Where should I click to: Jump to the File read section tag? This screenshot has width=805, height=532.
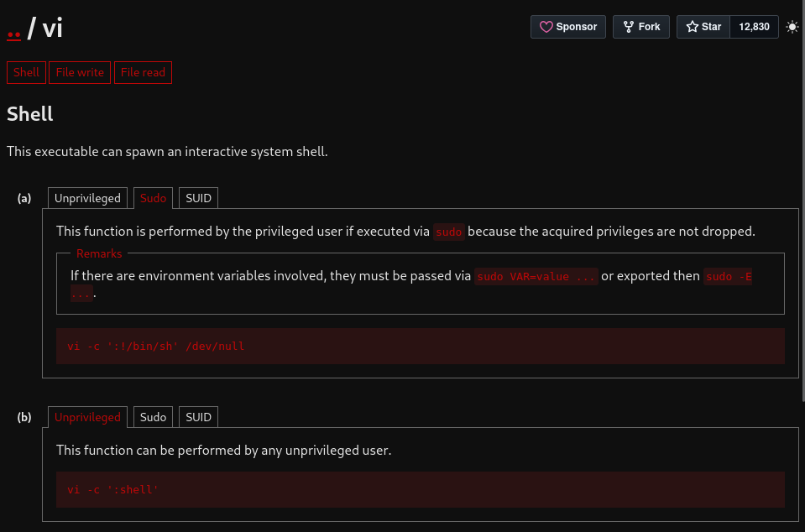tap(143, 72)
